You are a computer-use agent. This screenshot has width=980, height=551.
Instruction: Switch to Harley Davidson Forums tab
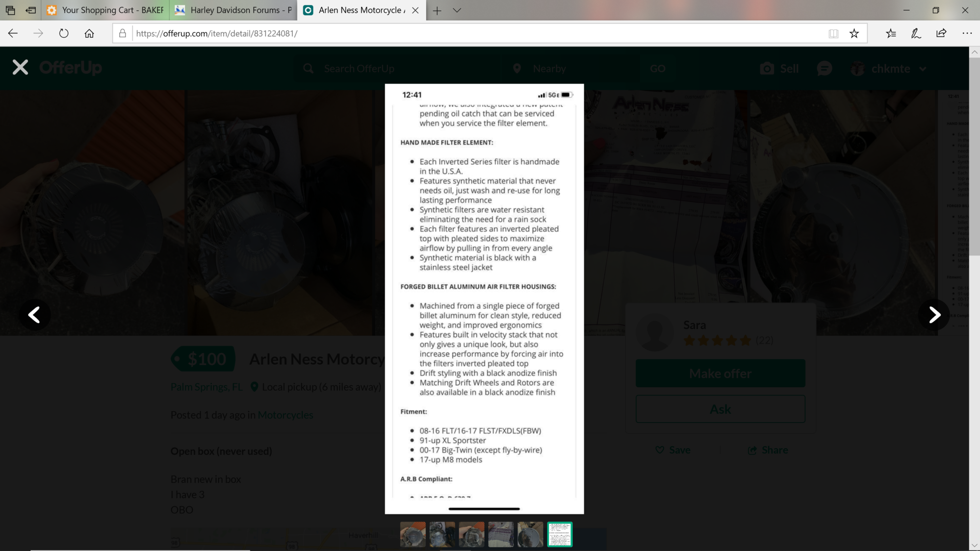click(x=233, y=10)
